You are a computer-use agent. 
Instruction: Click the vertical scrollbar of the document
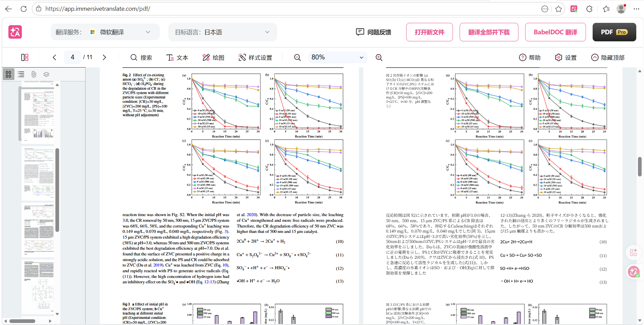640,166
